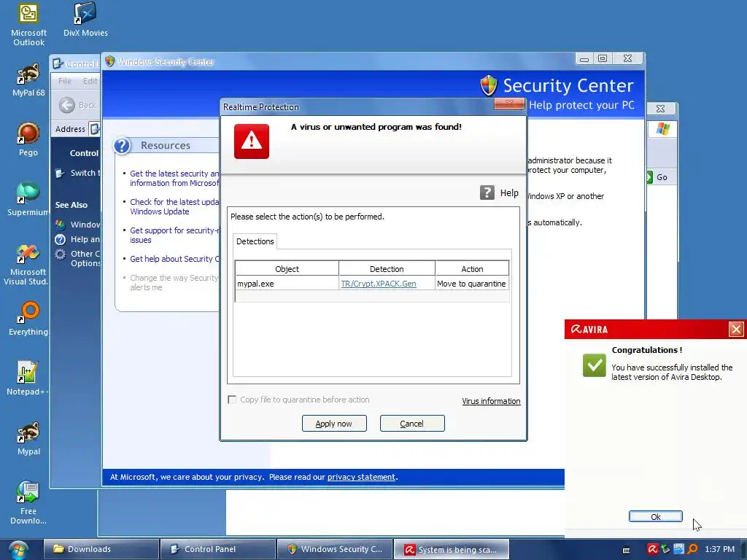
Task: Click the Back arrow in Control Panel
Action: click(67, 105)
